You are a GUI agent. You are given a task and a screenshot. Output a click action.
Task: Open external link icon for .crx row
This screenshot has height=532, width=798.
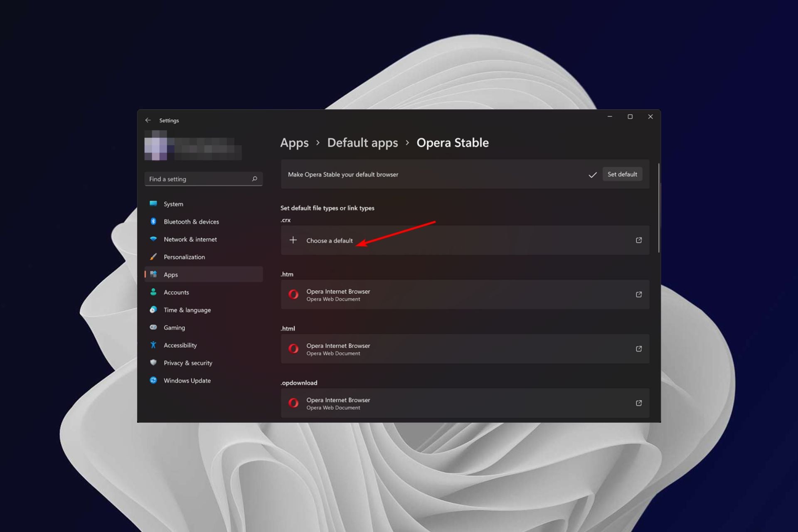click(638, 240)
